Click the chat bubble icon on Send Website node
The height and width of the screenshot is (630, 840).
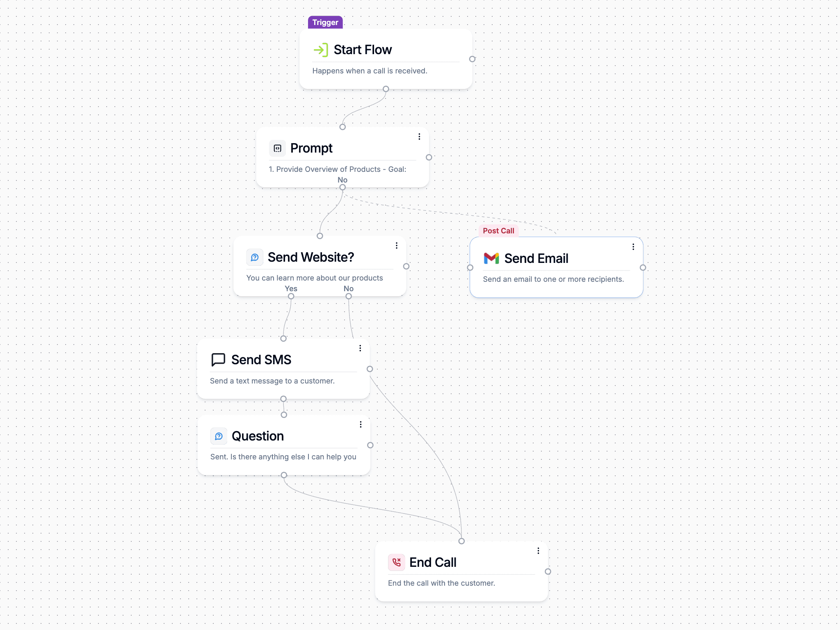coord(255,257)
